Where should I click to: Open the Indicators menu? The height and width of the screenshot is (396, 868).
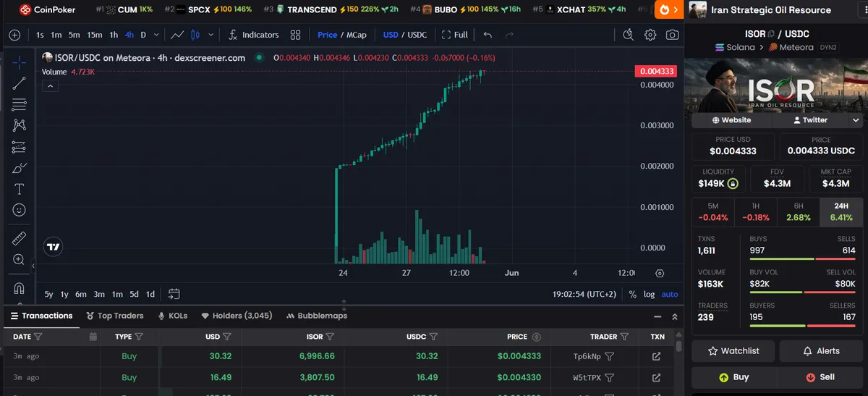tap(253, 35)
